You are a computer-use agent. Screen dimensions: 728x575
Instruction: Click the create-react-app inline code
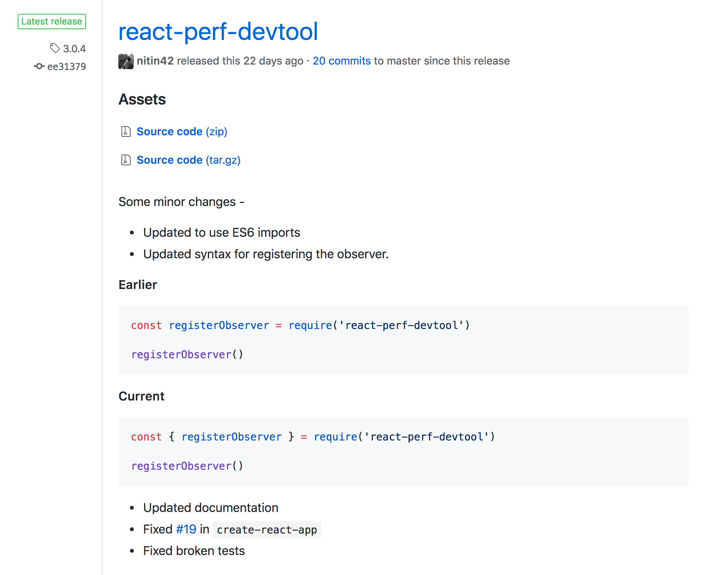[x=267, y=530]
